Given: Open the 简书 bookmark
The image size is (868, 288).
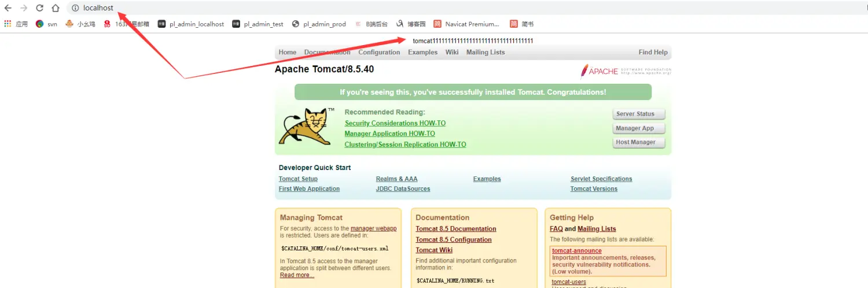Looking at the screenshot, I should coord(522,24).
